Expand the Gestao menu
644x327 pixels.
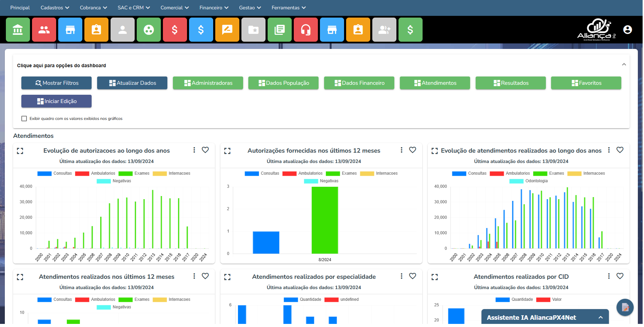pos(250,8)
